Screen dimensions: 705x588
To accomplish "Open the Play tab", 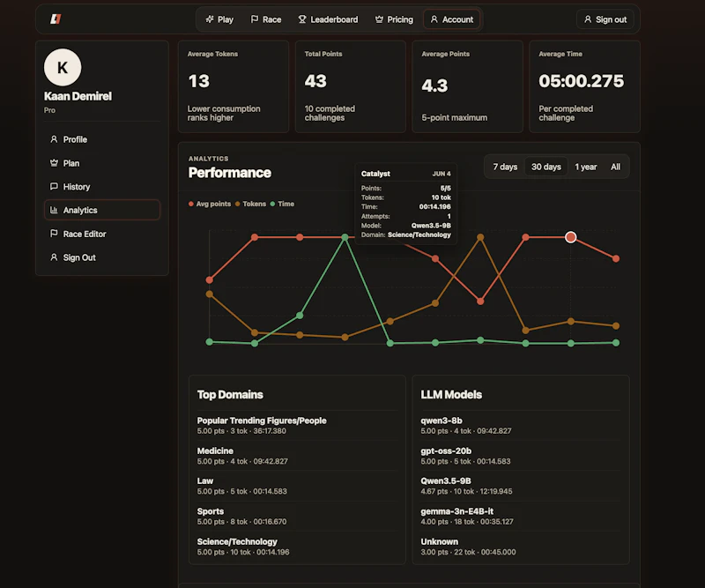I will click(x=219, y=19).
